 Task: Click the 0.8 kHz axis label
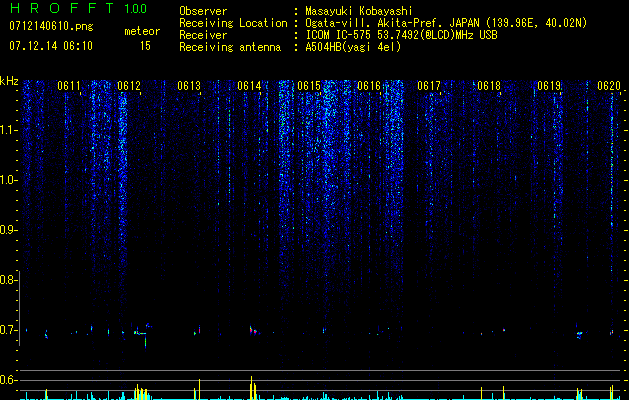(8, 280)
